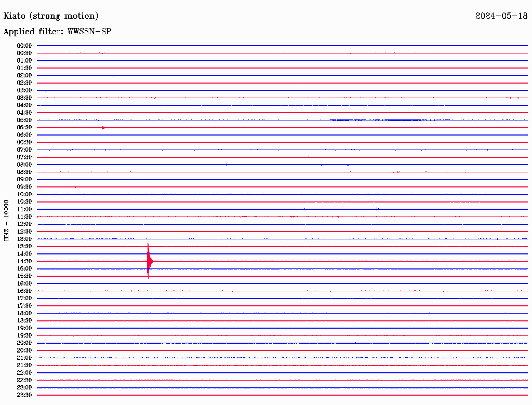This screenshot has height=405, width=532.
Task: Click the small red event on 05:30 trace
Action: coord(103,128)
